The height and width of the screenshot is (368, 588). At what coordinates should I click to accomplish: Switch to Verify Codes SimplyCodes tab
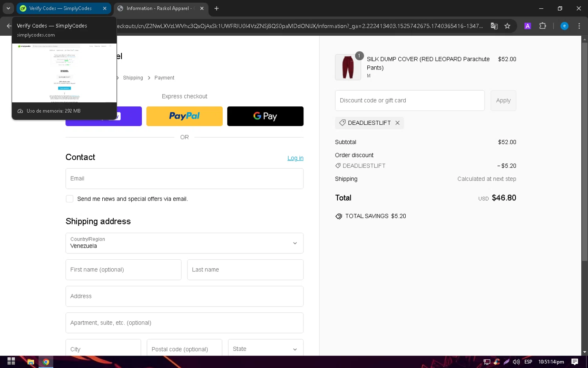point(60,8)
